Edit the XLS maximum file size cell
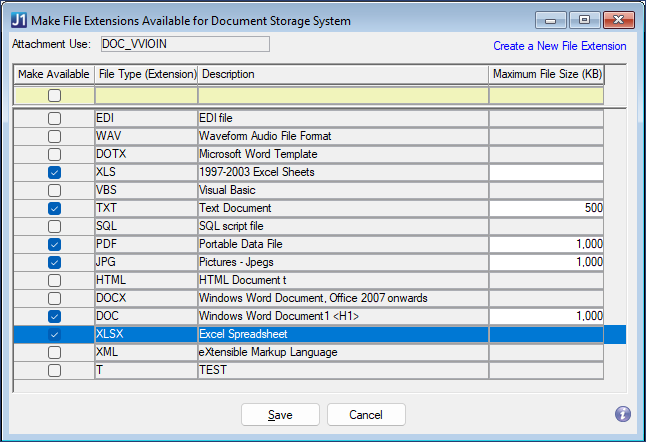 coord(546,172)
